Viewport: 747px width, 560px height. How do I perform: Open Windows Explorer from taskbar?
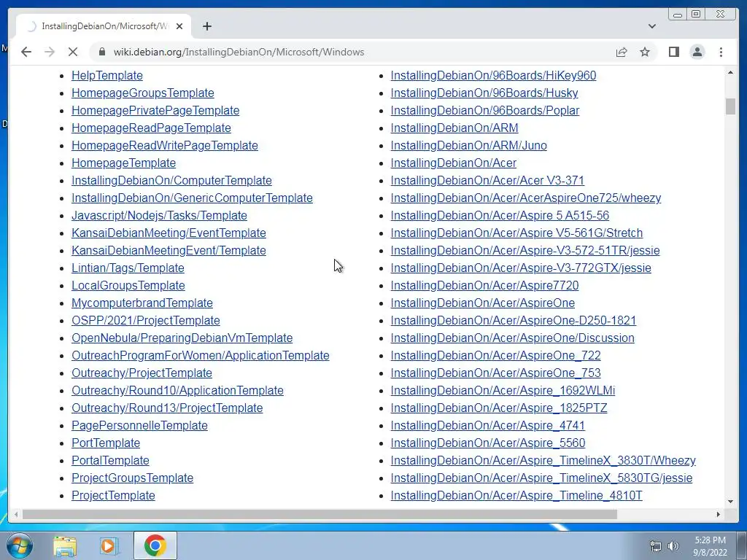65,545
